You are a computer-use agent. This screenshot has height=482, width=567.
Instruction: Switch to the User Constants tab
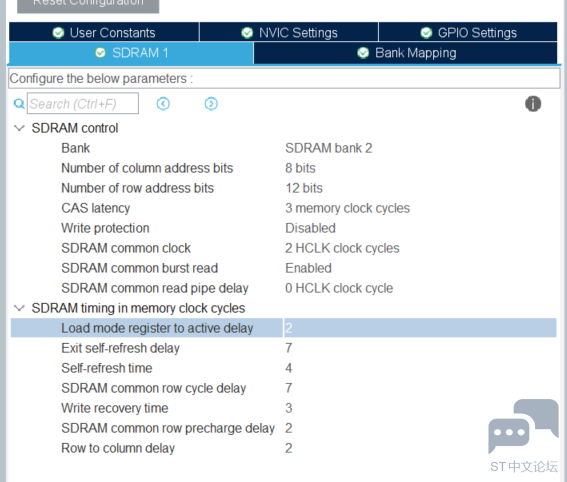[x=104, y=33]
